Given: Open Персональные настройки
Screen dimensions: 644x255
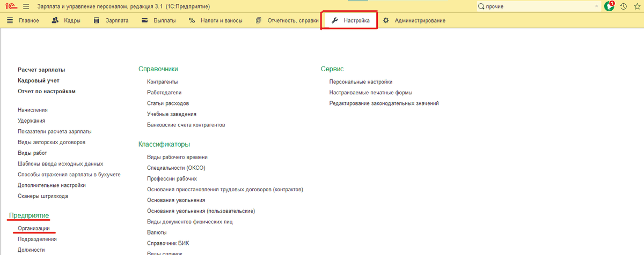Looking at the screenshot, I should (x=361, y=82).
